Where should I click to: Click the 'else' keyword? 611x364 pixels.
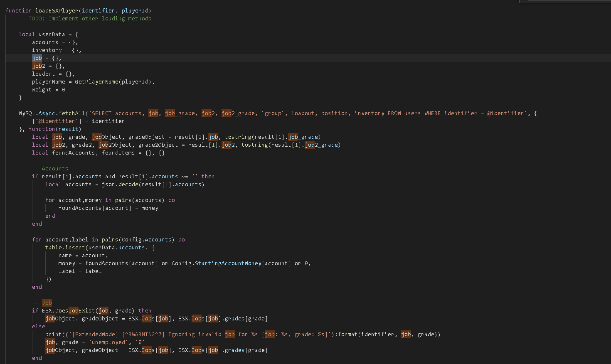coord(39,326)
